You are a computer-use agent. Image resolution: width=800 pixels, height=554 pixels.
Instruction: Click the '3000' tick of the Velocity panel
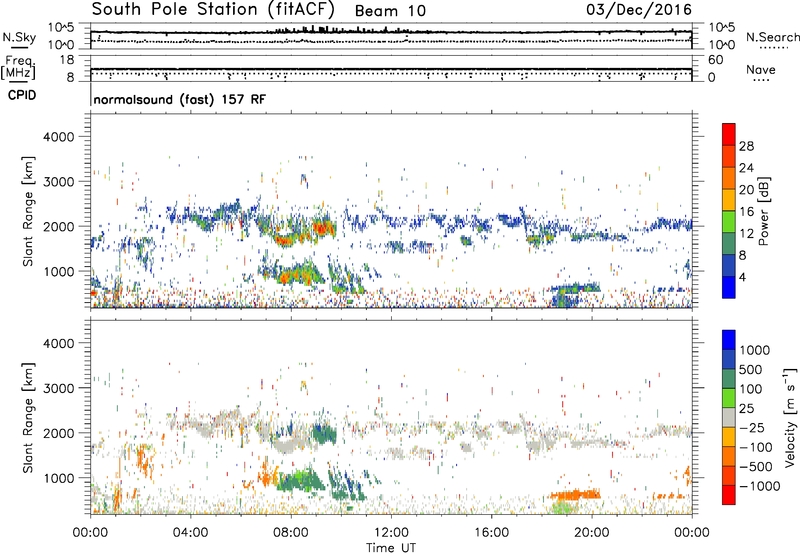(58, 388)
